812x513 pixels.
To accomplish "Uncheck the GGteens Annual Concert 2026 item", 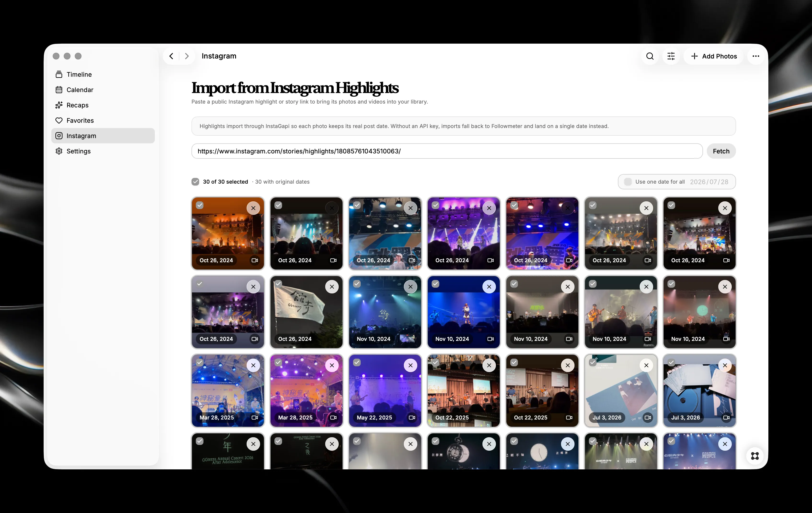I will 200,441.
